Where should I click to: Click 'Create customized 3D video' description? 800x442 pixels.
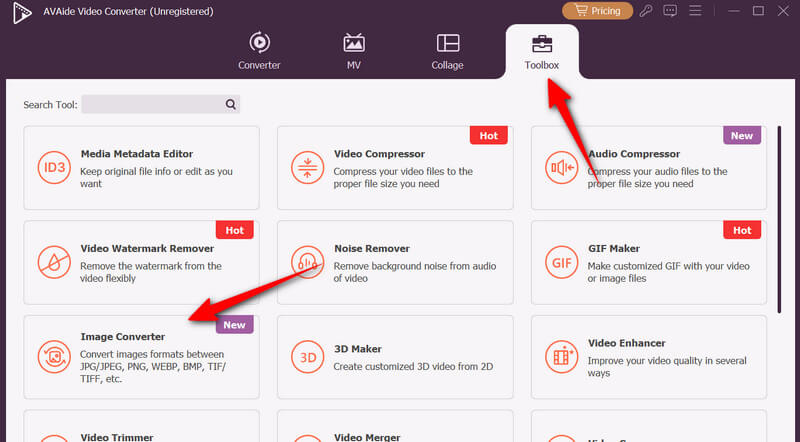point(413,366)
